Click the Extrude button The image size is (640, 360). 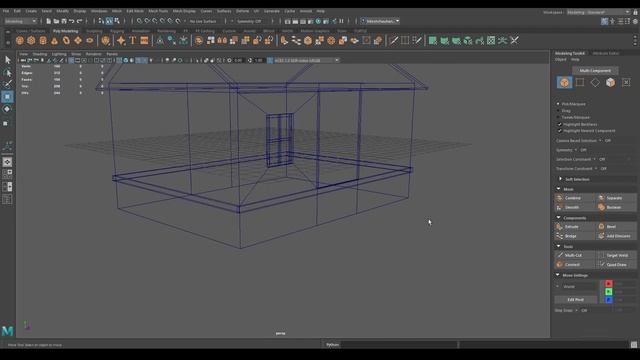point(575,227)
